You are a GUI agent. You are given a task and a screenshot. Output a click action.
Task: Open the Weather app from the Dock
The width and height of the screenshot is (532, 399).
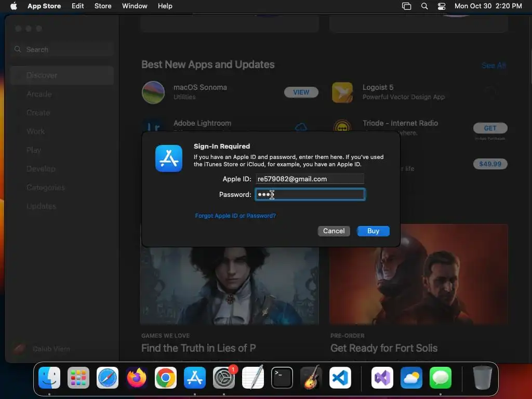pyautogui.click(x=411, y=378)
